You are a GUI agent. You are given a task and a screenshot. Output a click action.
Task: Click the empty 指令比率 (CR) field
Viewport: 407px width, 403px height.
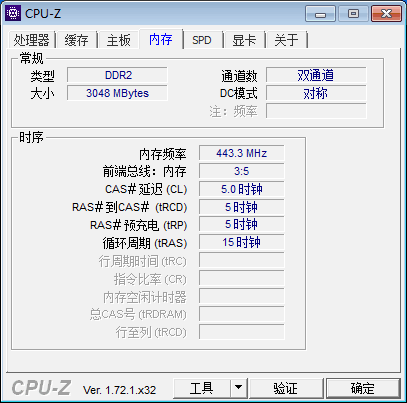pos(242,278)
